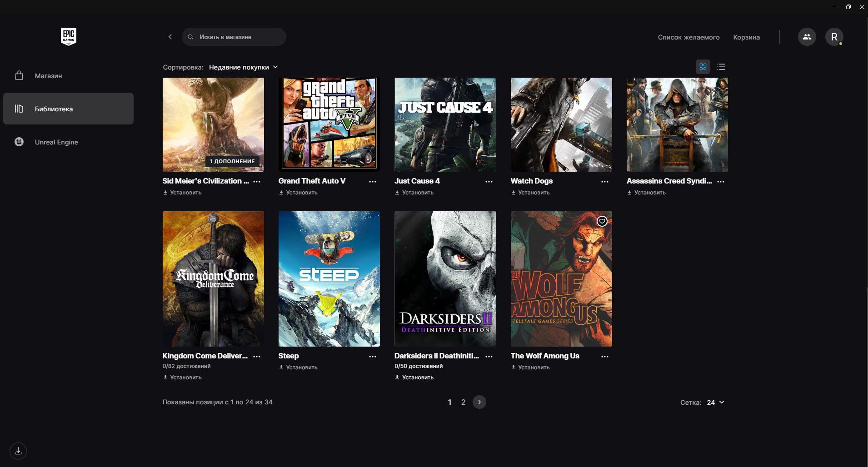
Task: Install Sid Meier's Civilization via Установить
Action: point(182,193)
